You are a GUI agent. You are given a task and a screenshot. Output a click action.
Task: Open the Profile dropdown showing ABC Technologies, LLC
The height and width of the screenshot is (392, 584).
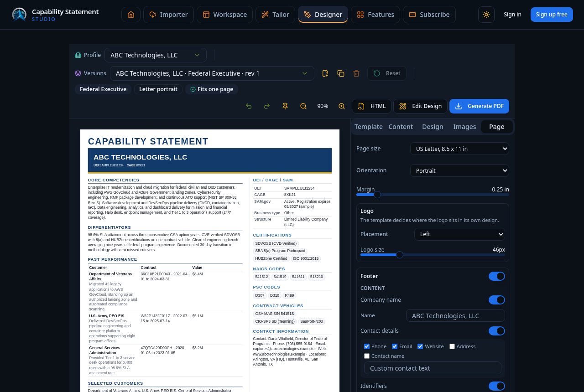156,55
